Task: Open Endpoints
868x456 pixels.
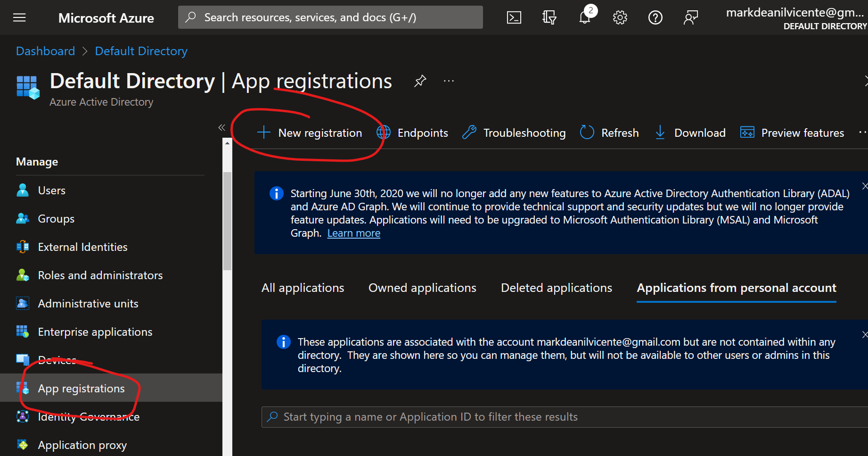Action: [x=412, y=133]
